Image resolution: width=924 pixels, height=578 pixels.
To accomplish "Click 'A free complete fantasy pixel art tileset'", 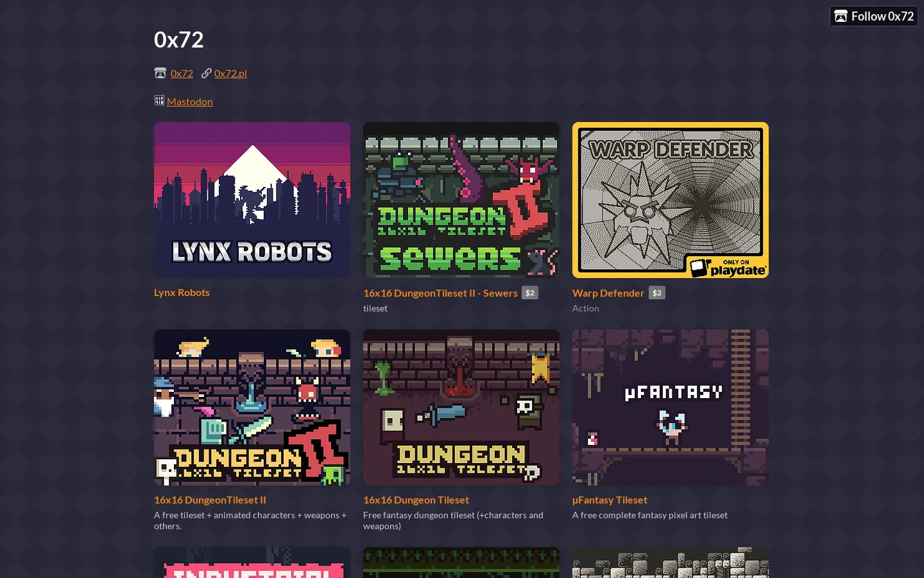I will (650, 515).
